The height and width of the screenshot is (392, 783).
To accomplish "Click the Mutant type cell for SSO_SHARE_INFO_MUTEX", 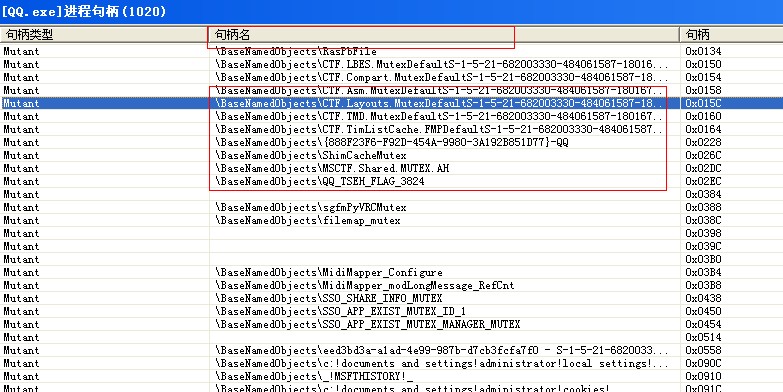I will coord(21,298).
